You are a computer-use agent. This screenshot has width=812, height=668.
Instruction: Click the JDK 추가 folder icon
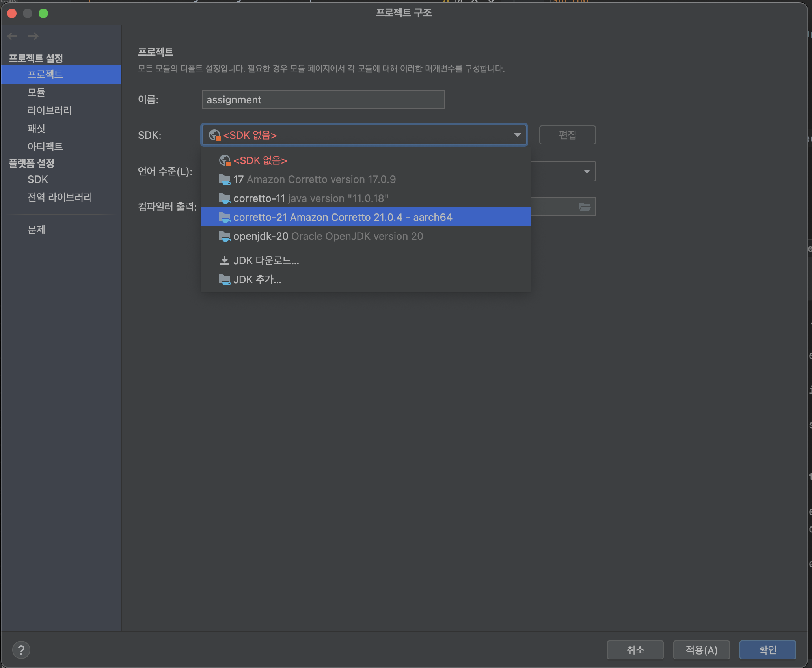coord(224,280)
